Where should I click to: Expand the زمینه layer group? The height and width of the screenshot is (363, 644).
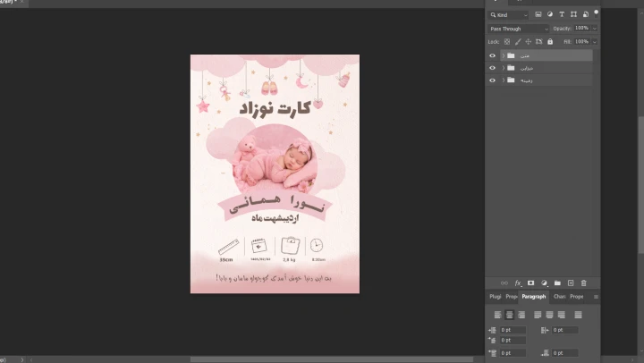pos(503,80)
